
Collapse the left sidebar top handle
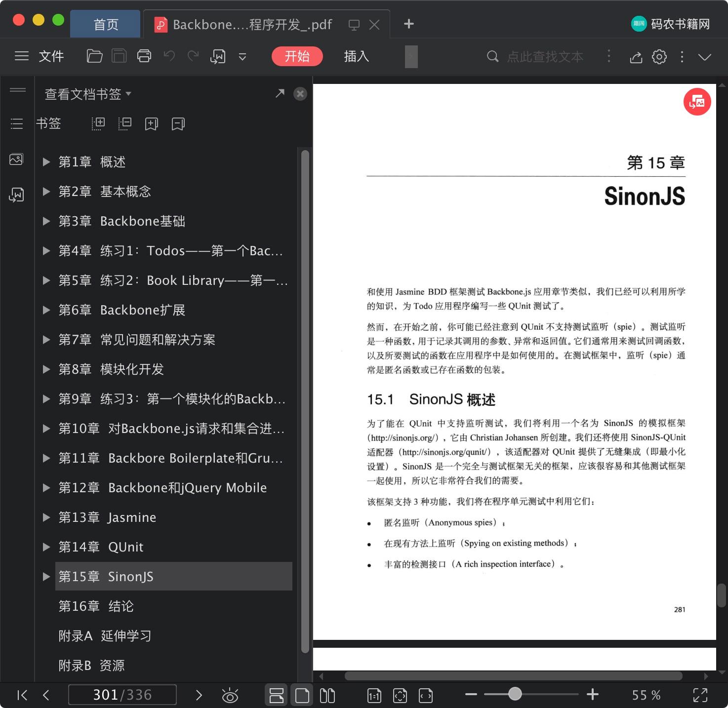18,90
